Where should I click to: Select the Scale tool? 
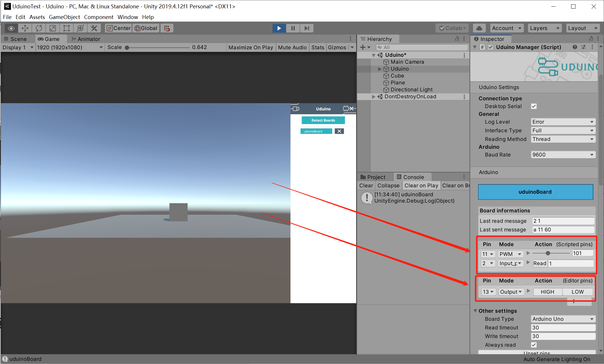(52, 28)
